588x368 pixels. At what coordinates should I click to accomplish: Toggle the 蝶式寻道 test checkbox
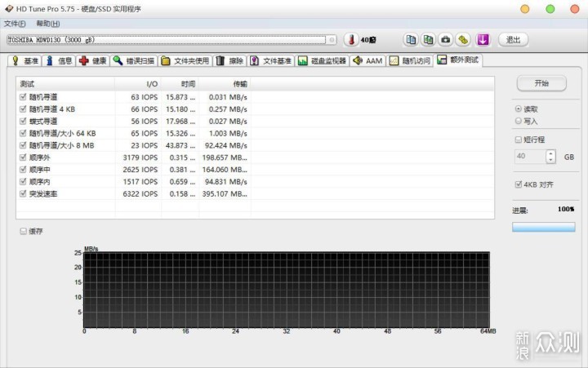pyautogui.click(x=23, y=121)
